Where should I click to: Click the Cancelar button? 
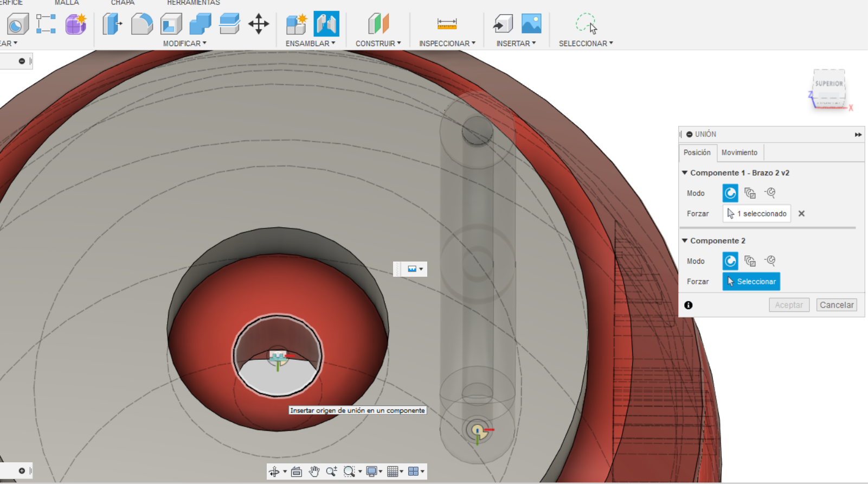coord(837,305)
